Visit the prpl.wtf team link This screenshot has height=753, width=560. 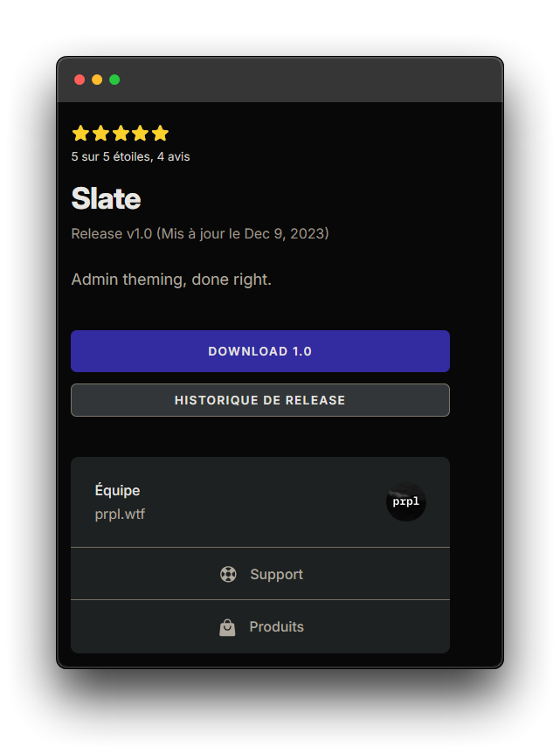pos(120,515)
